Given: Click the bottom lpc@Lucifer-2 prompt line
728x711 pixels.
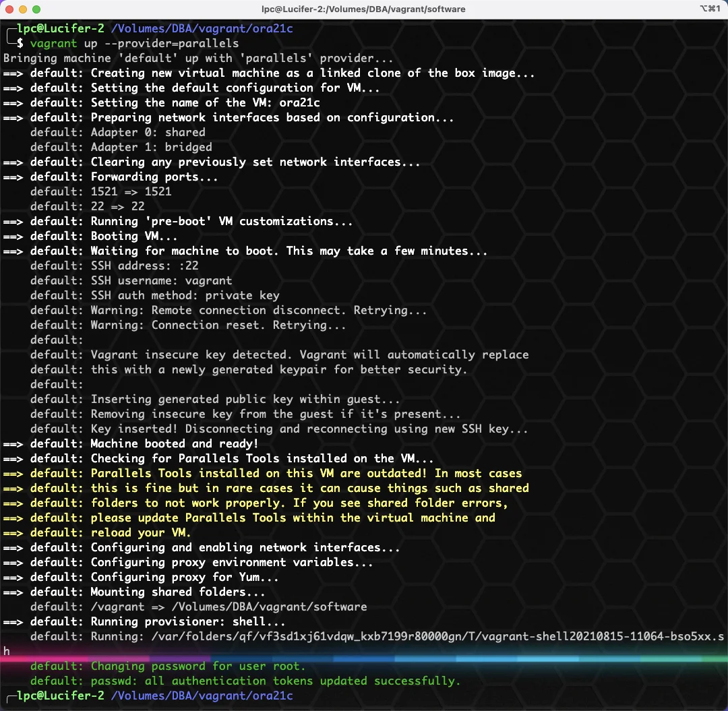Looking at the screenshot, I should coord(150,696).
